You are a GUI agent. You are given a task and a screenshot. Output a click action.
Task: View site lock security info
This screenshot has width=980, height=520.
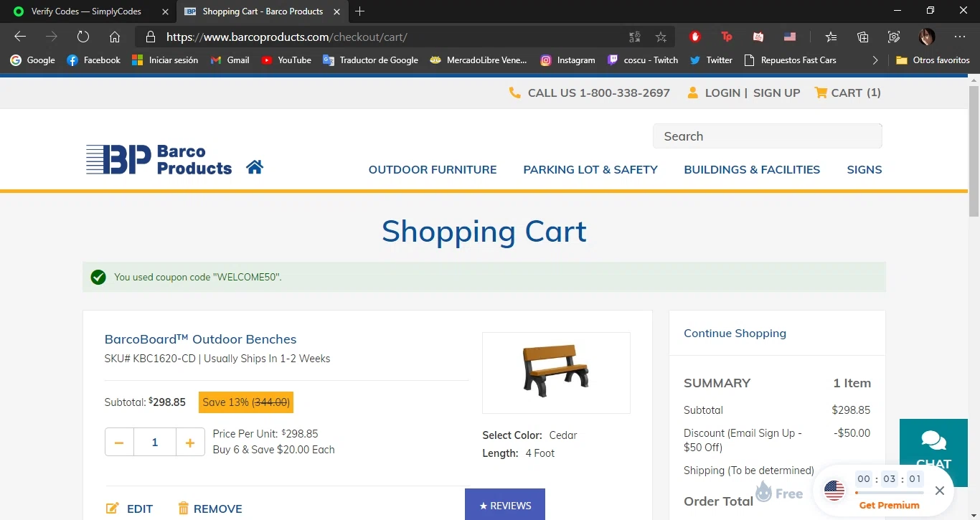click(150, 37)
